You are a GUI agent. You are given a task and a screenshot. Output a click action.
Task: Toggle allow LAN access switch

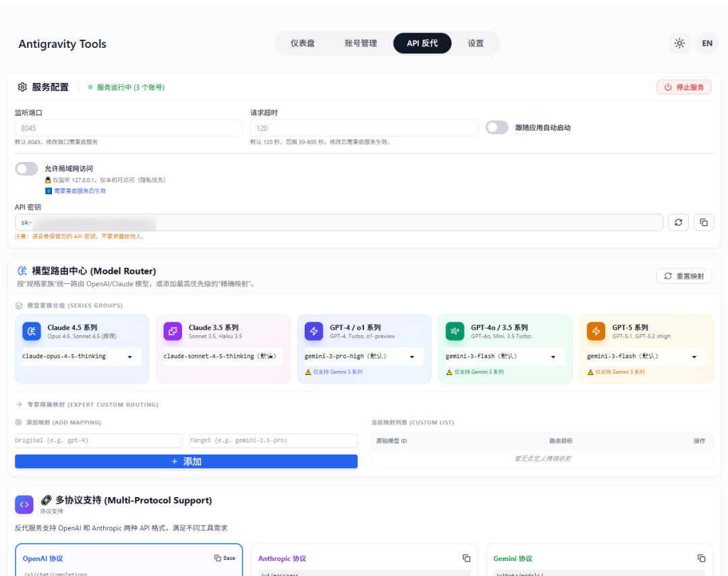click(26, 169)
